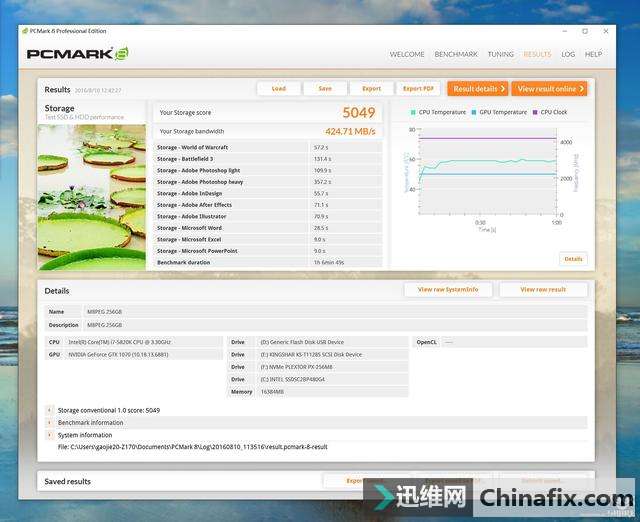Viewport: 640px width, 522px height.
Task: Click the storage score value 5049
Action: (359, 112)
